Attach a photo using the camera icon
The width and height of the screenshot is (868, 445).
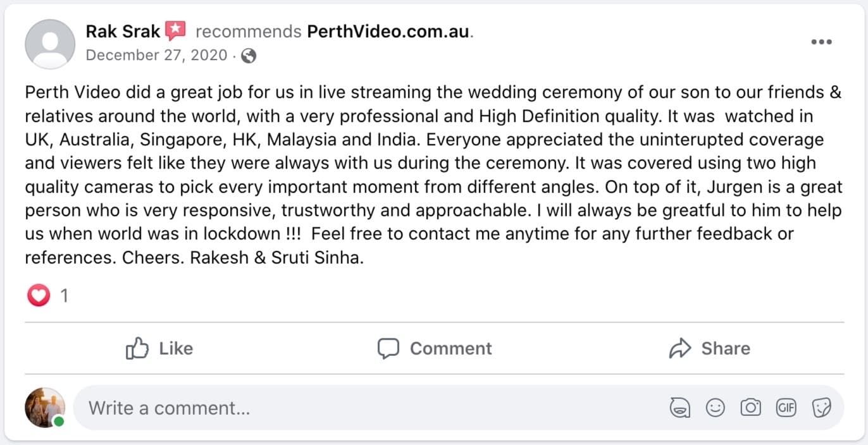[751, 408]
